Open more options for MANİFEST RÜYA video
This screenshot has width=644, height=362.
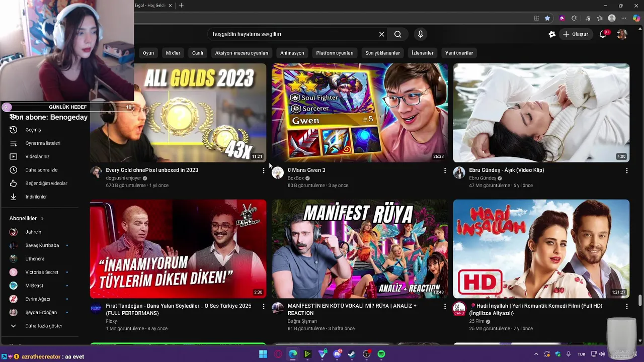click(x=445, y=306)
